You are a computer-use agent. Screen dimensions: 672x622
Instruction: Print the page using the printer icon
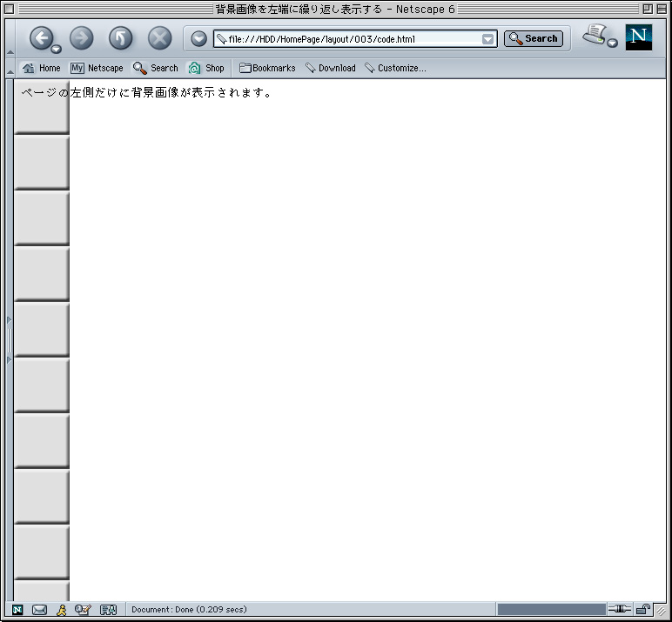[594, 34]
